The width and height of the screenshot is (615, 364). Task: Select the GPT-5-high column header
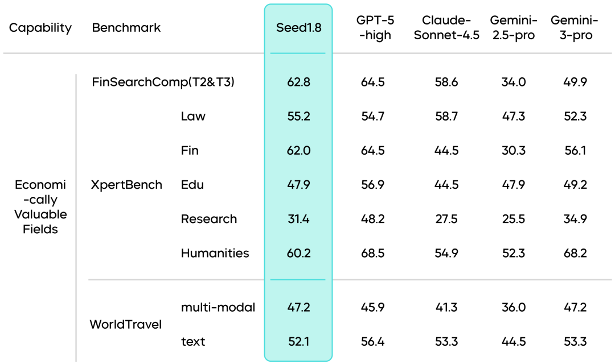click(x=373, y=28)
